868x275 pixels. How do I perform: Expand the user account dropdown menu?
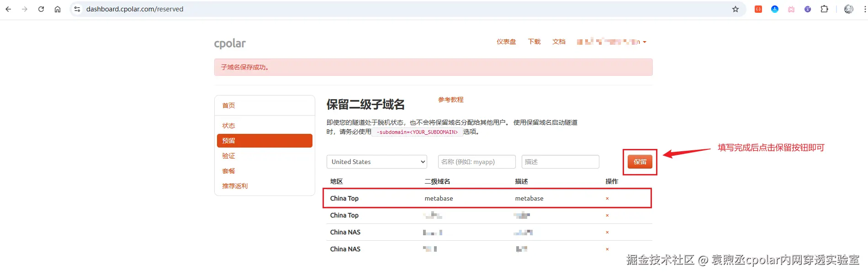point(611,42)
